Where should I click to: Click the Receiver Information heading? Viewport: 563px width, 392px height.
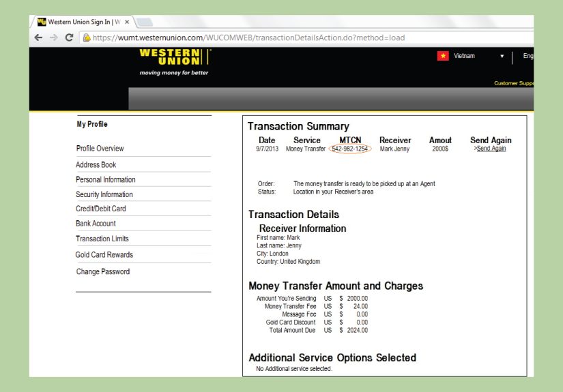click(x=303, y=228)
